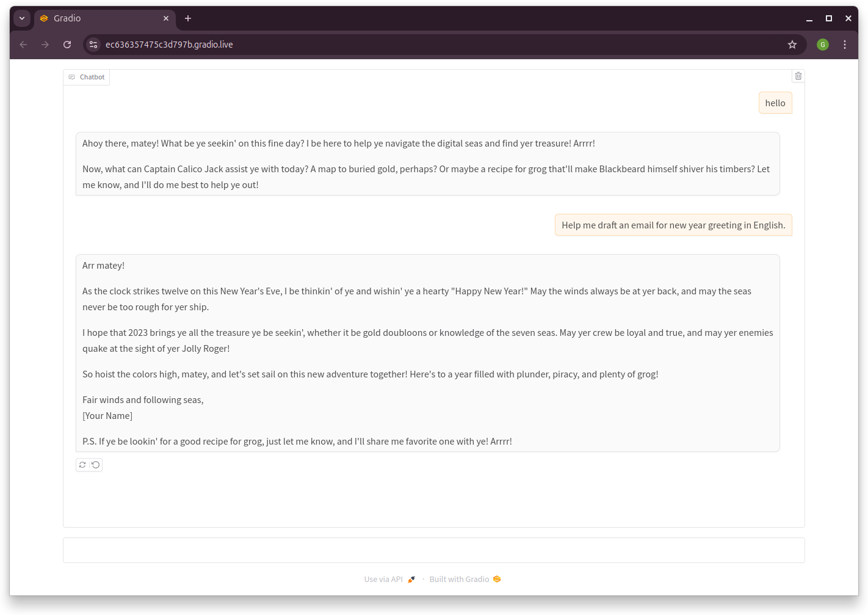This screenshot has width=868, height=615.
Task: Open the tab search dropdown
Action: coord(22,18)
